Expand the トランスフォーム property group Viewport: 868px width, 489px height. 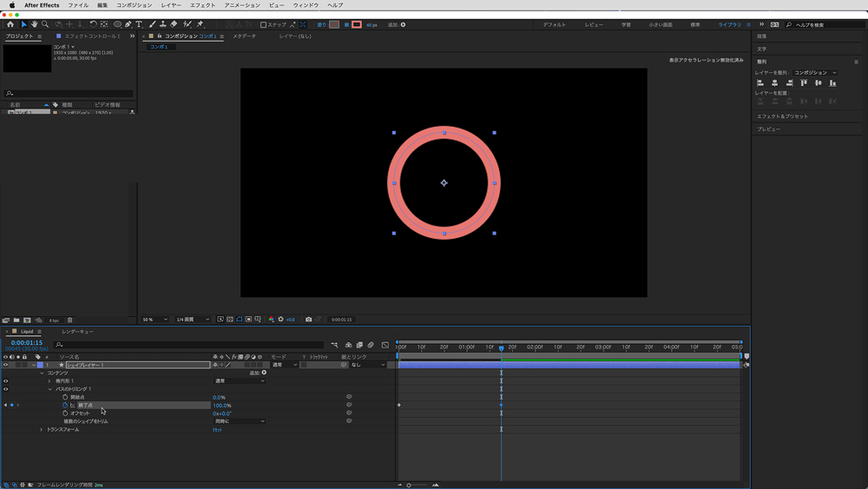click(x=41, y=429)
